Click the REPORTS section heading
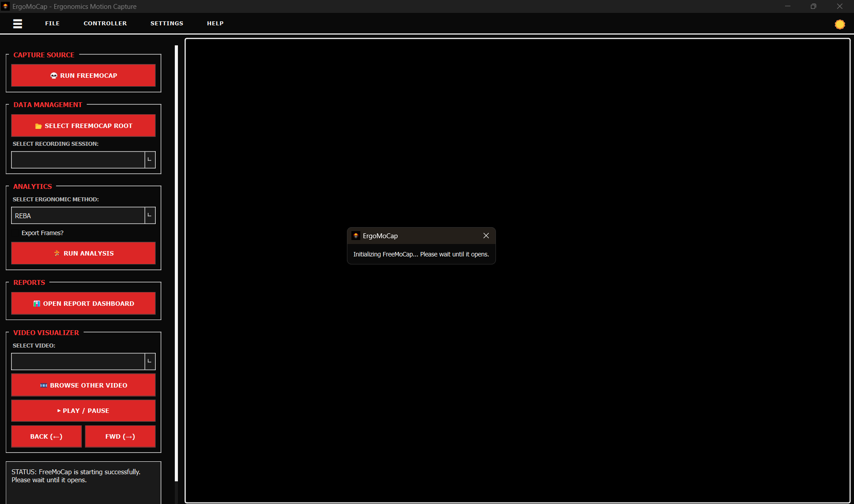Screen dimensions: 854x504 click(x=29, y=283)
